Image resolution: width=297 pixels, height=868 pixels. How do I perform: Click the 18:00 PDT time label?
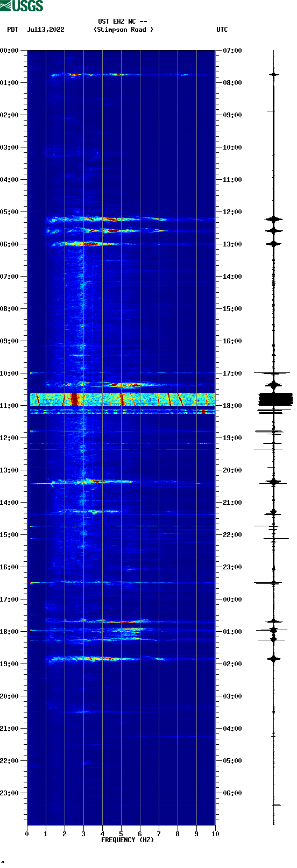[x=10, y=632]
